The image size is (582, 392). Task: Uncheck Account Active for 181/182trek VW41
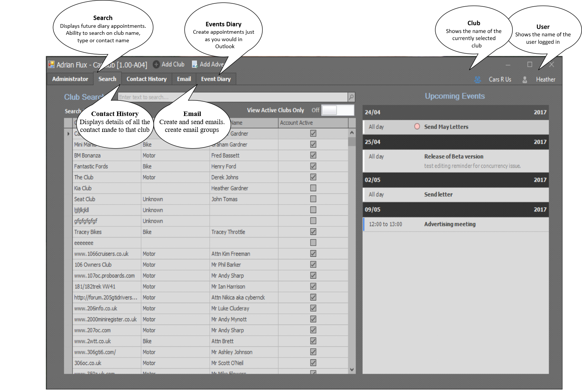[313, 286]
